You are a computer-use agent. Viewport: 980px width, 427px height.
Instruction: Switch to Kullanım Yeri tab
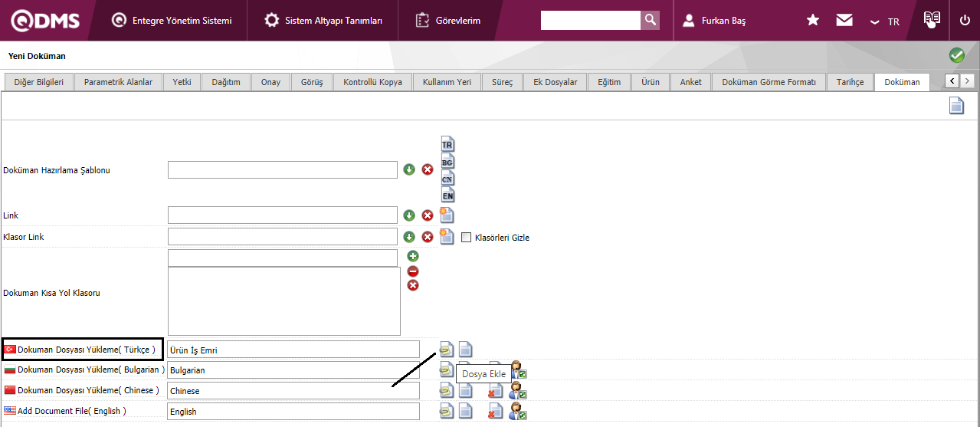tap(447, 82)
